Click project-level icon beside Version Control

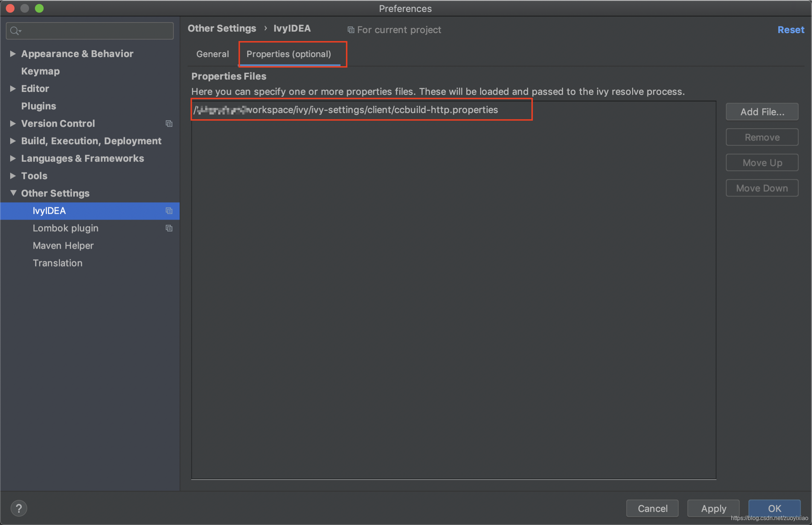coord(169,124)
